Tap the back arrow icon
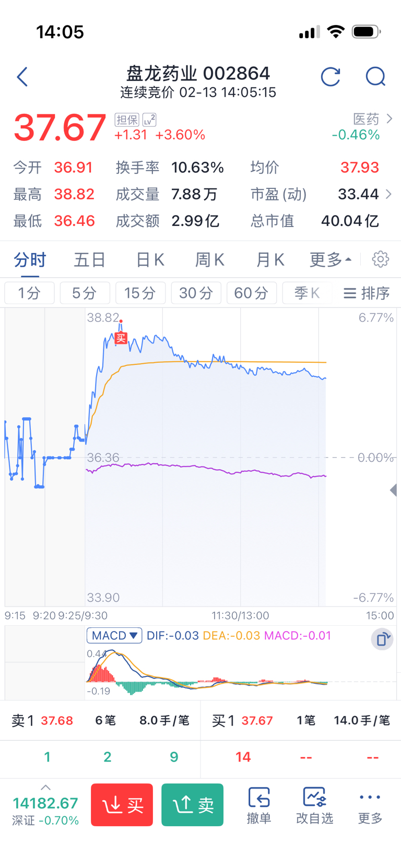 point(22,77)
